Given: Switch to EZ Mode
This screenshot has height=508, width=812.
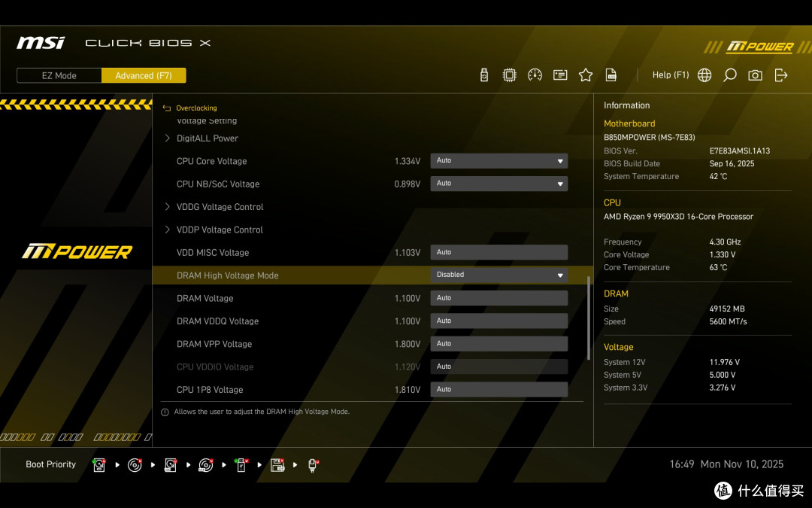Looking at the screenshot, I should coord(59,75).
